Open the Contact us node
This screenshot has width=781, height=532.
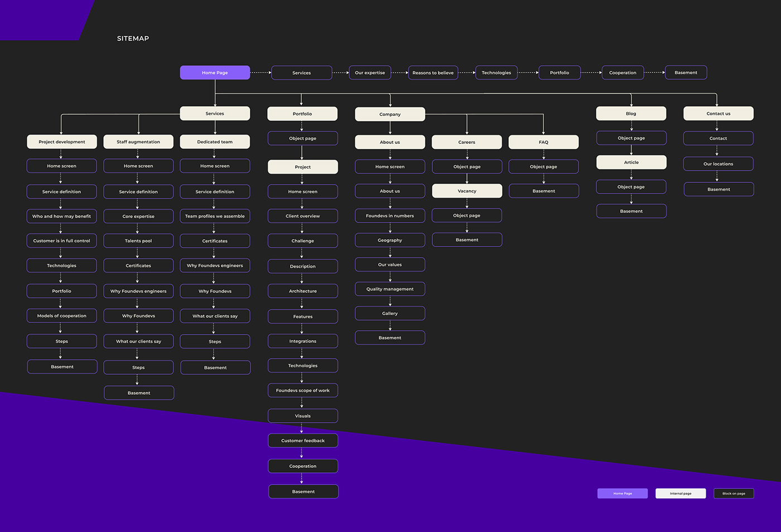pos(719,114)
